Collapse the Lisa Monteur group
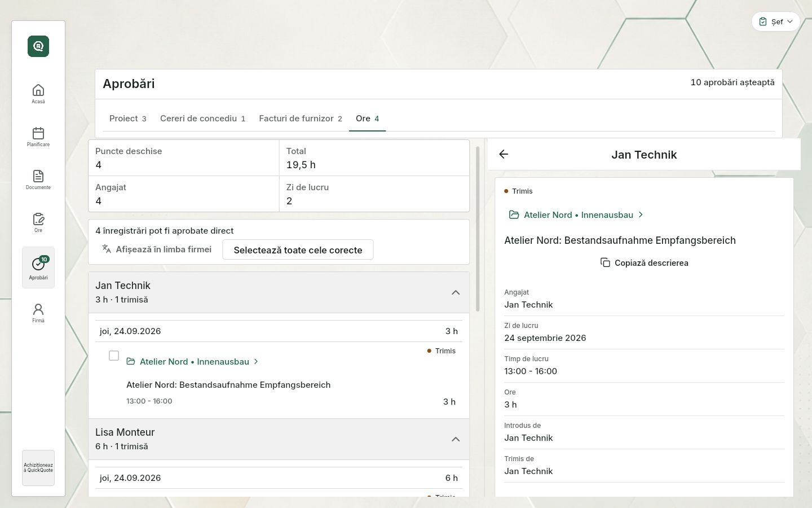 click(x=456, y=439)
